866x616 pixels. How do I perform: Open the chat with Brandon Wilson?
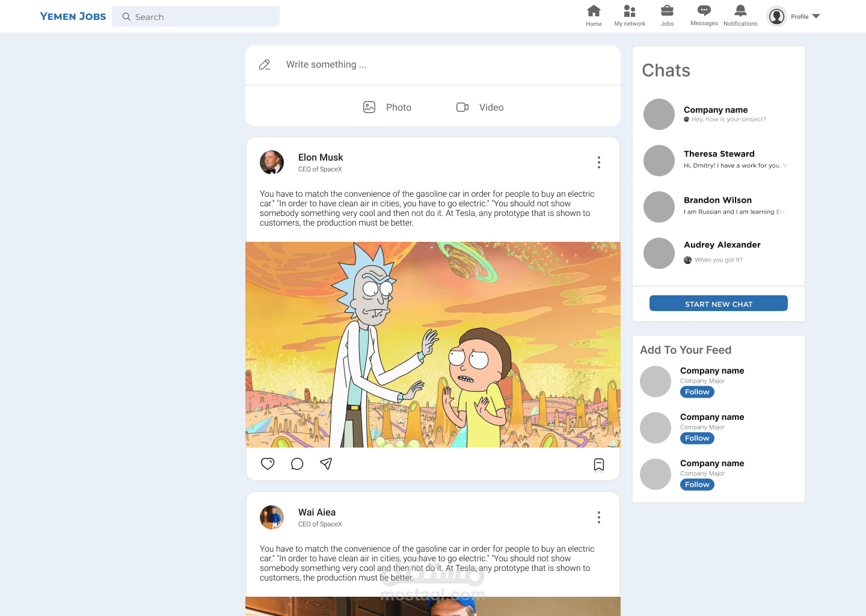click(719, 207)
